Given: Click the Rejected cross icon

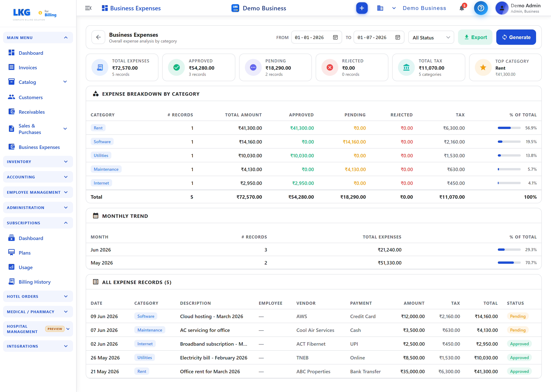Looking at the screenshot, I should pyautogui.click(x=330, y=67).
